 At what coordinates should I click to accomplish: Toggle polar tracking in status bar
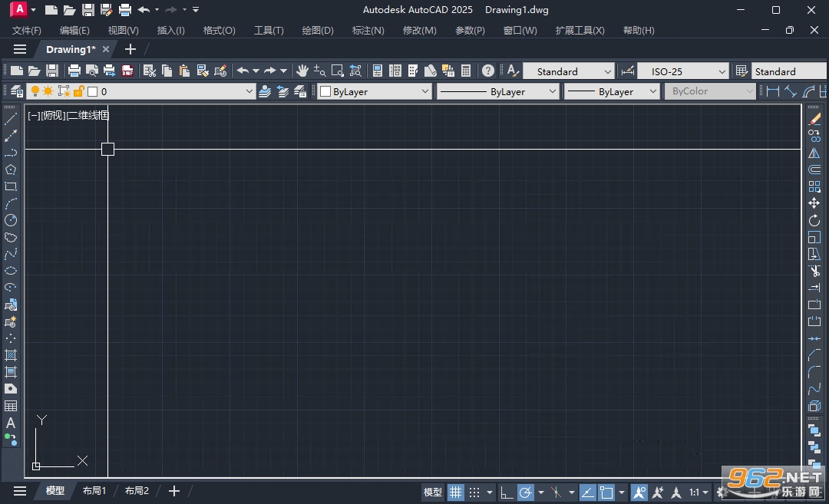tap(525, 492)
